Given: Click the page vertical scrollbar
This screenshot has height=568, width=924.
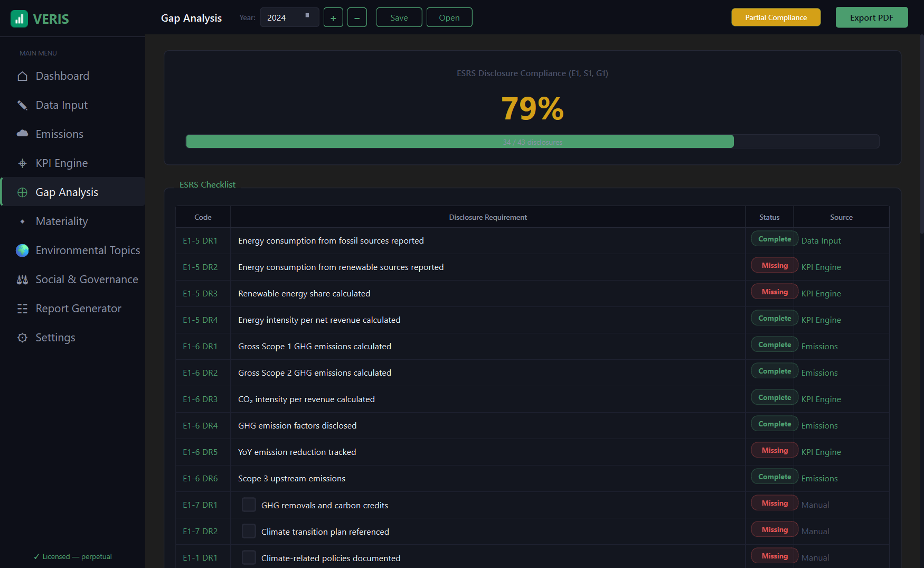Looking at the screenshot, I should (921, 135).
